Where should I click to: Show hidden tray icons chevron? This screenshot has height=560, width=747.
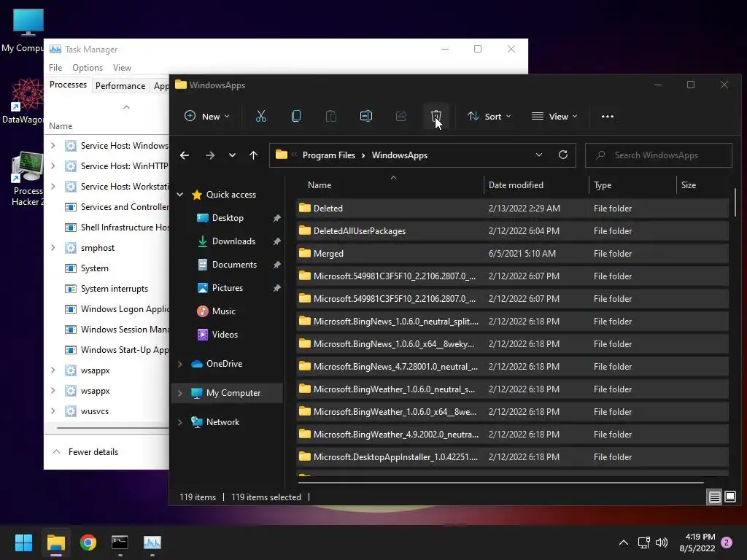[x=623, y=542]
